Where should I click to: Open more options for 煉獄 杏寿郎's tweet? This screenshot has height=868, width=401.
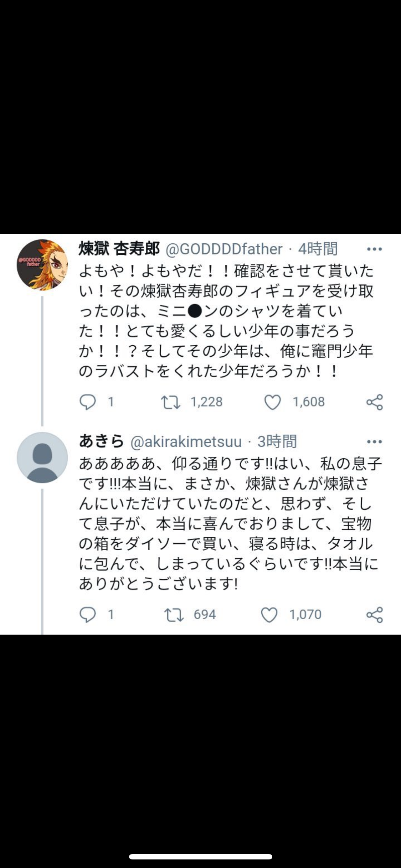[x=374, y=249]
